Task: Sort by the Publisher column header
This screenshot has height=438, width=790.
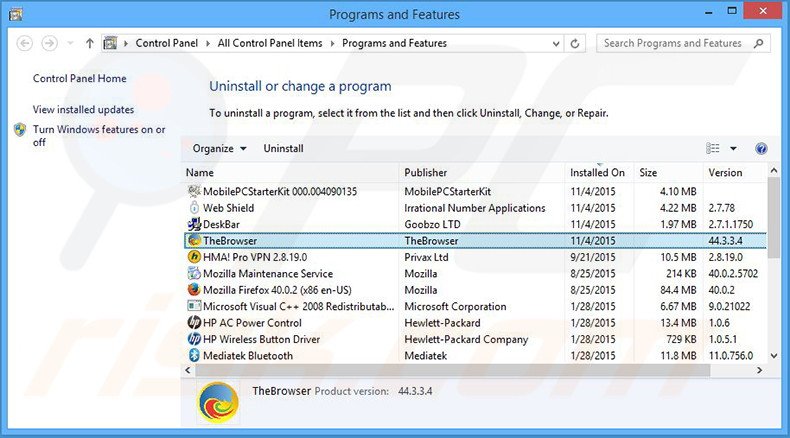Action: pyautogui.click(x=426, y=172)
